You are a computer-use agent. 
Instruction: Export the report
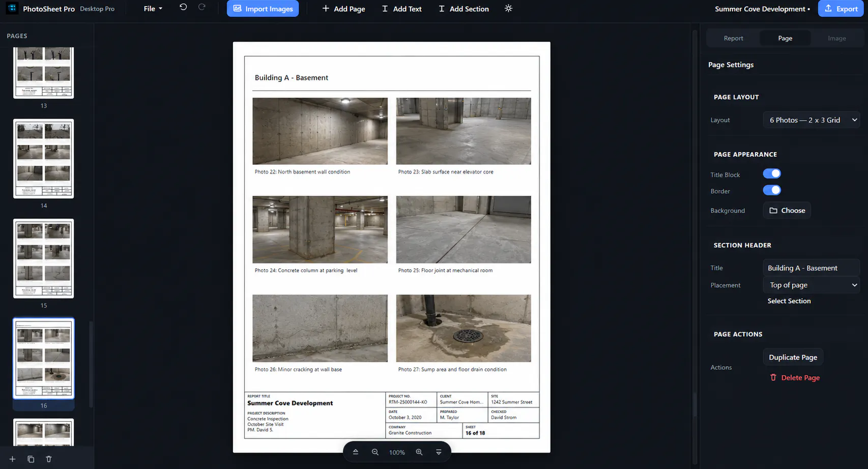click(841, 9)
